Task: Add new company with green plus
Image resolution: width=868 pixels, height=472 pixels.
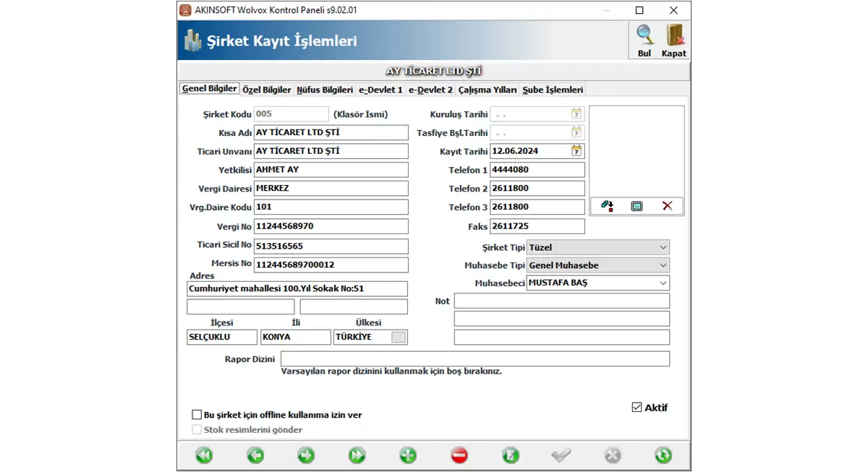Action: point(408,455)
